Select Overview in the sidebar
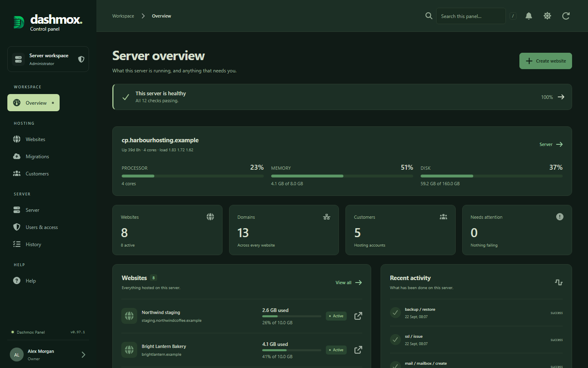This screenshot has width=588, height=368. click(33, 103)
